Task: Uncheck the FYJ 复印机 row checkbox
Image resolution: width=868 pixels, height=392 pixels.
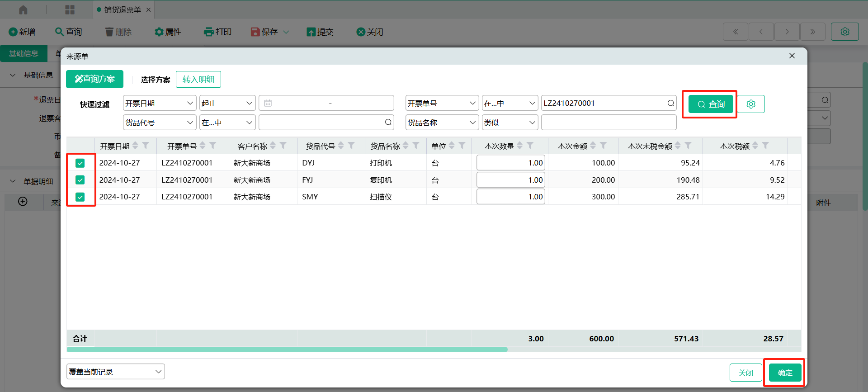Action: [80, 180]
